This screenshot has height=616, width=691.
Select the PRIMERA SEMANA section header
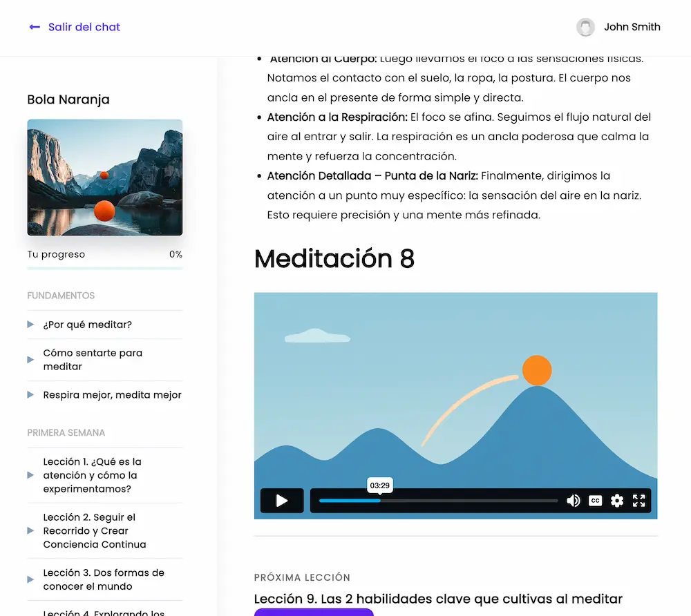(x=66, y=432)
